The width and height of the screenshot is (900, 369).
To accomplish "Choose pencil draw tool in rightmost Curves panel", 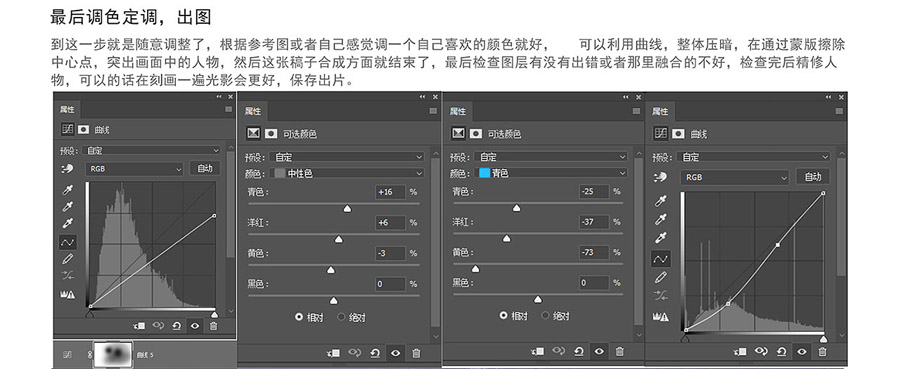I will pos(661,278).
